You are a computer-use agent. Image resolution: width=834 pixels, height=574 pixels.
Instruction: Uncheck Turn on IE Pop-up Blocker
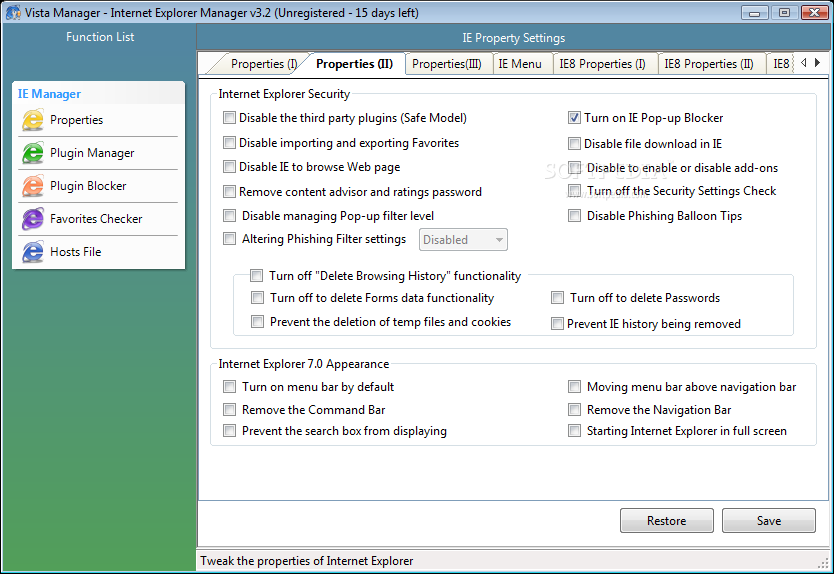[x=574, y=118]
